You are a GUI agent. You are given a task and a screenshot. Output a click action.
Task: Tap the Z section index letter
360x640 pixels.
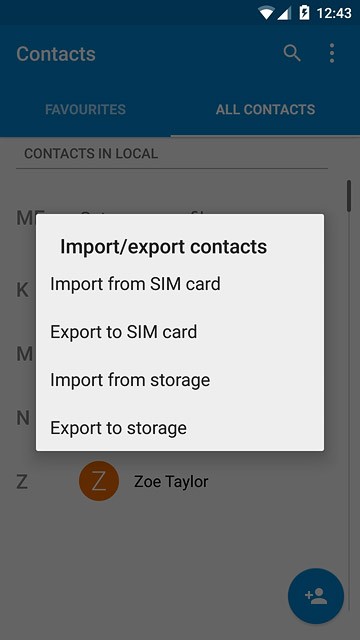click(x=22, y=482)
